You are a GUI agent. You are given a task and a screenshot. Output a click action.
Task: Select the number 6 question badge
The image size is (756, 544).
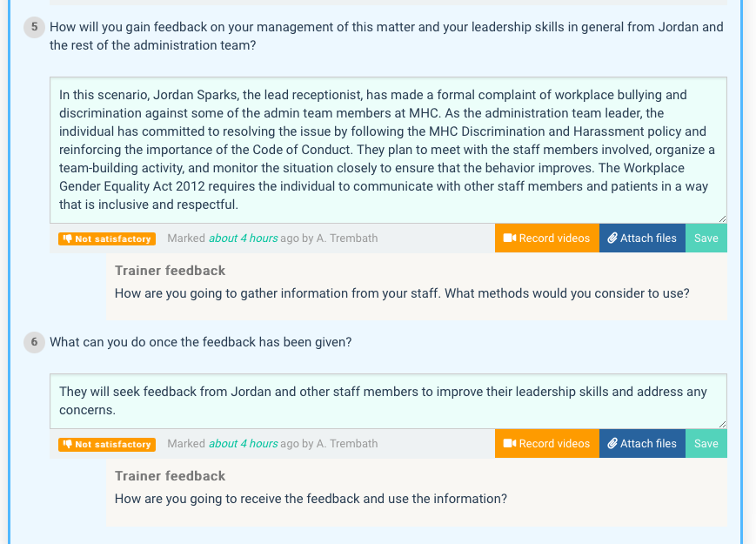[35, 342]
